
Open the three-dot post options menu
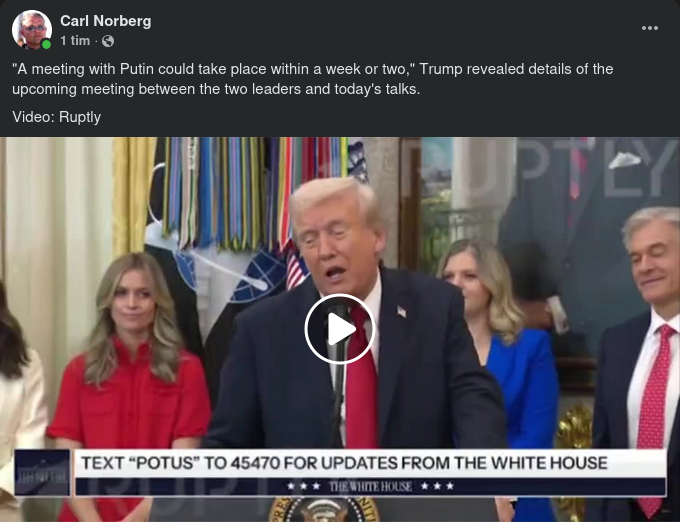point(650,28)
